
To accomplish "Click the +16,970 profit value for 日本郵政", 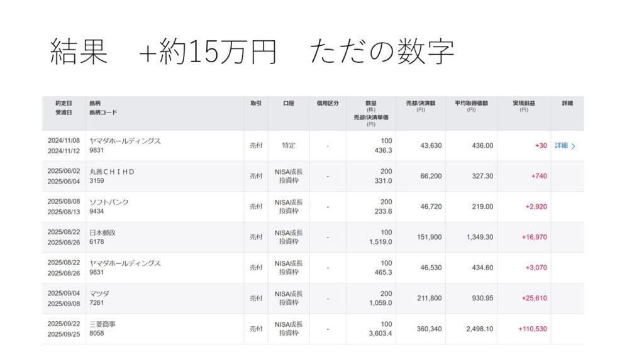I will click(x=534, y=238).
